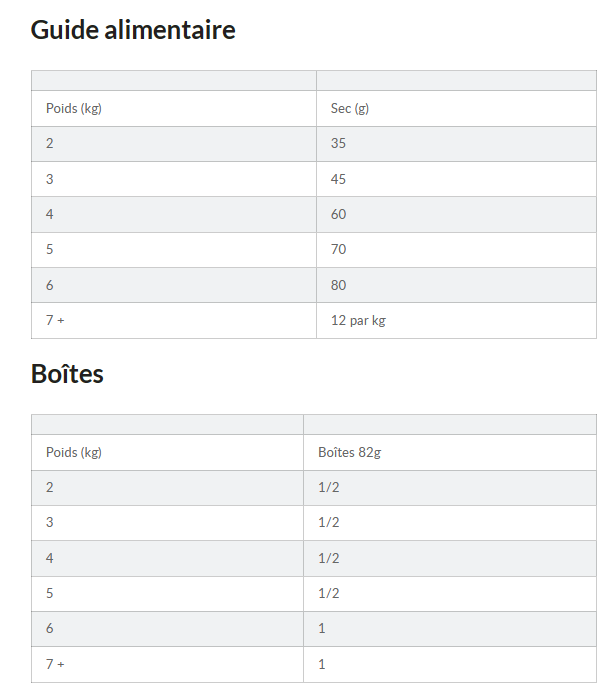Click weight 4 in the Boîtes table
This screenshot has height=699, width=615.
50,558
